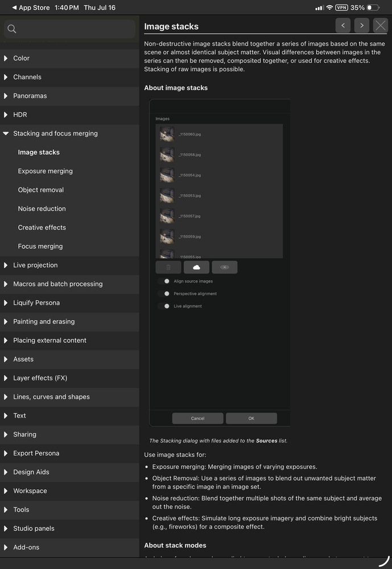Click into the help search field

(x=69, y=29)
